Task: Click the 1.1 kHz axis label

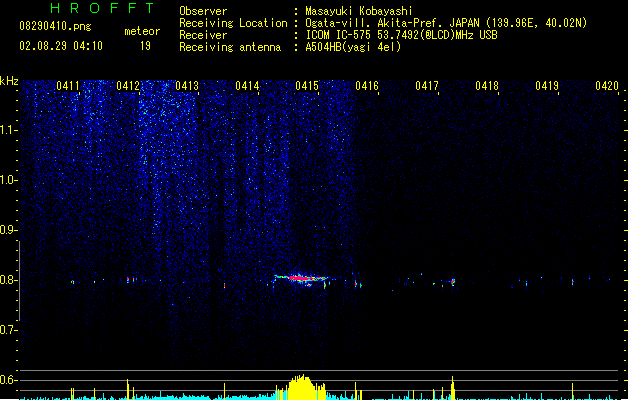Action: 8,130
